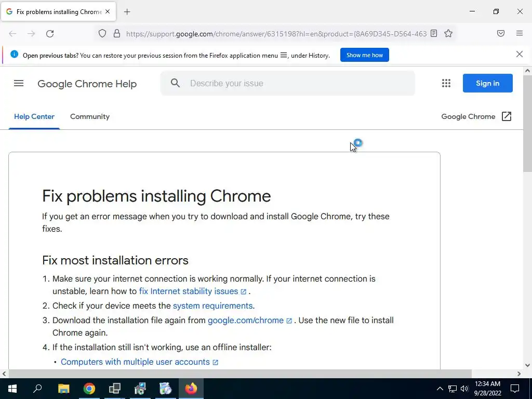Open the tracking protection shield icon
Image resolution: width=532 pixels, height=399 pixels.
click(x=102, y=34)
